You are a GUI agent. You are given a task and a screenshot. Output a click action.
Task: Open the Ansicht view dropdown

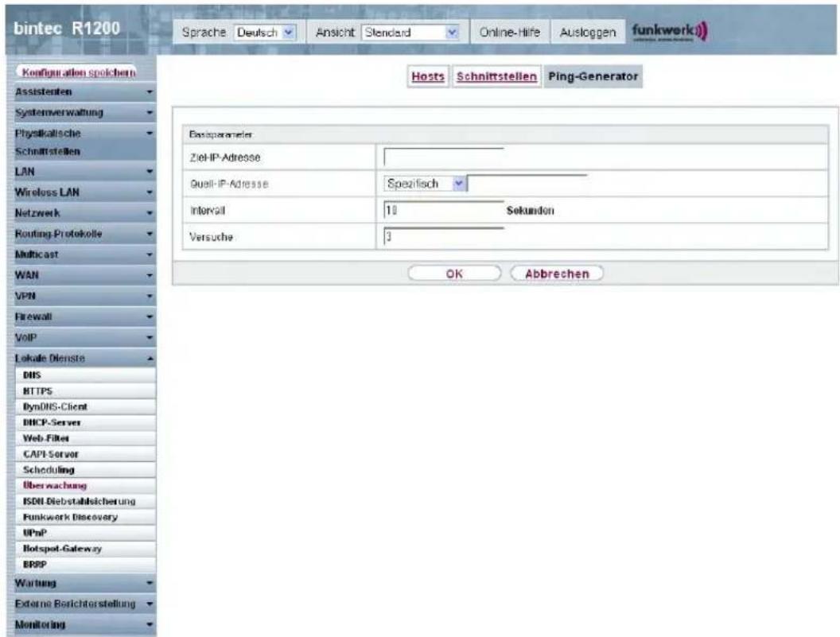pyautogui.click(x=411, y=33)
